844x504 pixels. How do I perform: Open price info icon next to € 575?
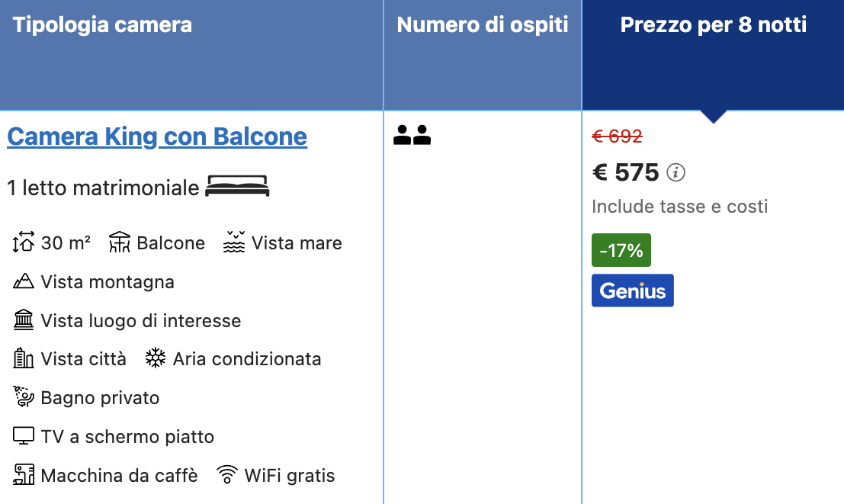point(676,173)
